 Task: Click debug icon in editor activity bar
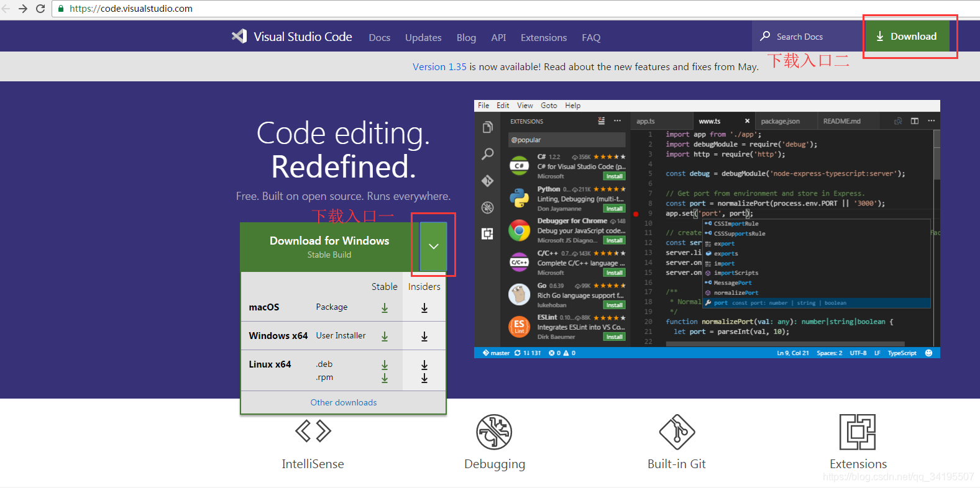tap(488, 207)
